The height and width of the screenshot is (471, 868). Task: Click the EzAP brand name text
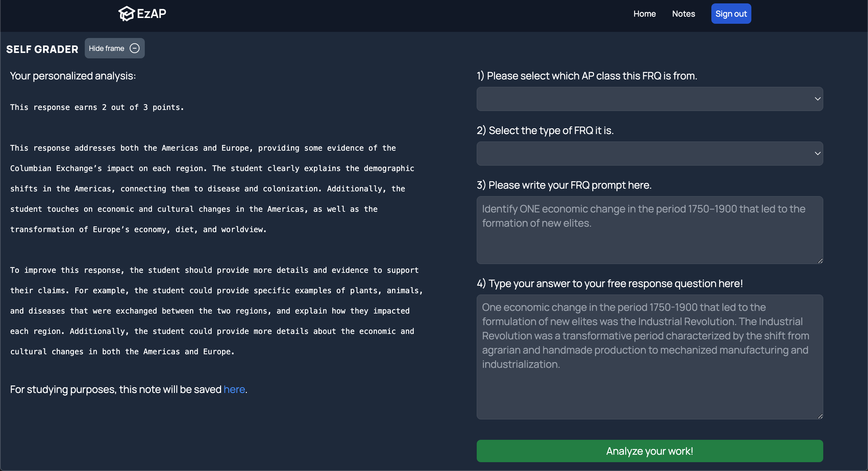pyautogui.click(x=152, y=14)
